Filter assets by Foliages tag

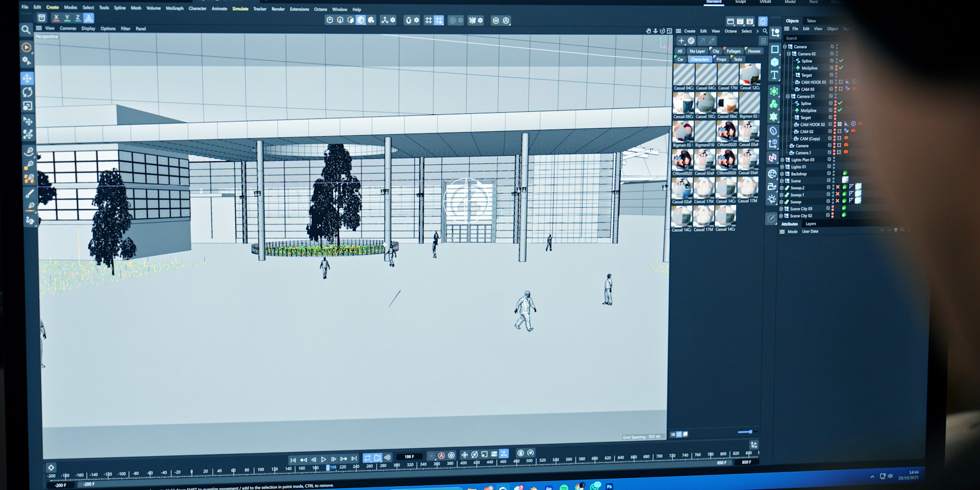[733, 51]
